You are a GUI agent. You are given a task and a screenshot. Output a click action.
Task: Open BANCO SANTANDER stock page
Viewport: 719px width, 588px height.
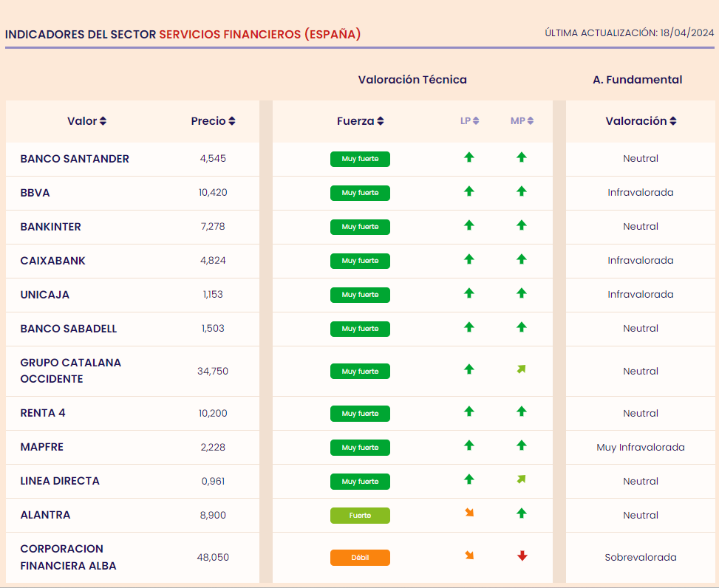pos(75,159)
